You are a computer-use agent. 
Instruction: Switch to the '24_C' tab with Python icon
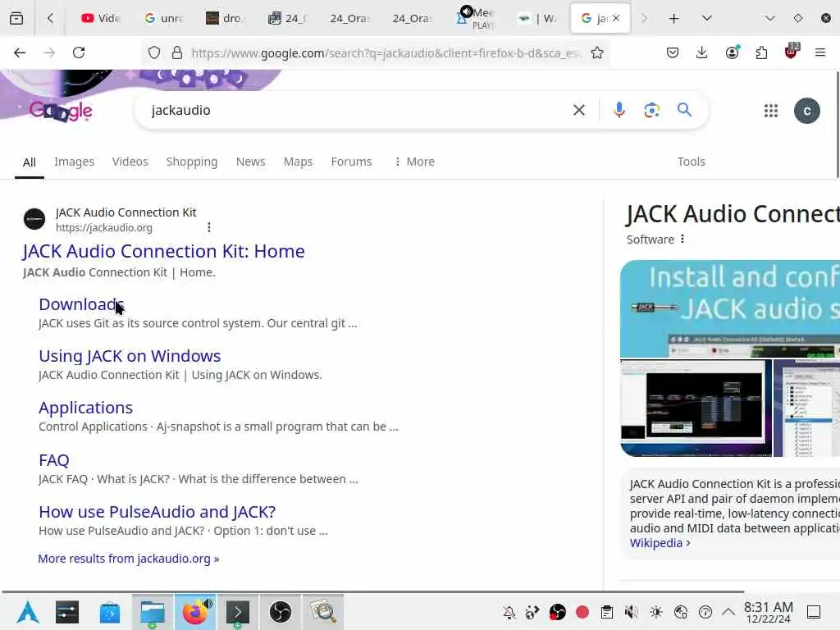click(288, 18)
